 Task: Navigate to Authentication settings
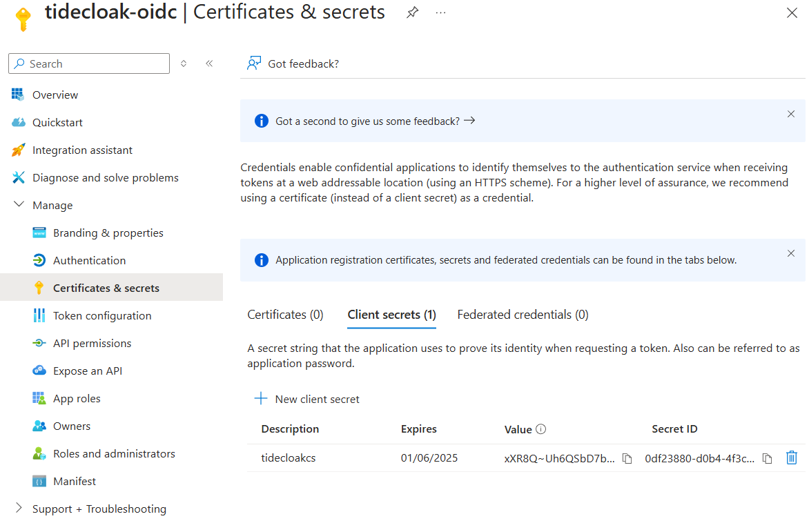point(89,260)
